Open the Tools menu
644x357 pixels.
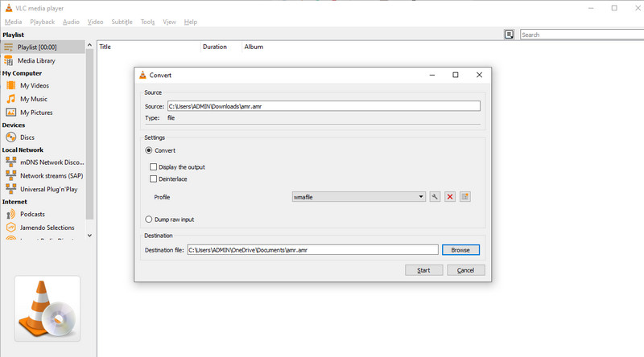(147, 22)
